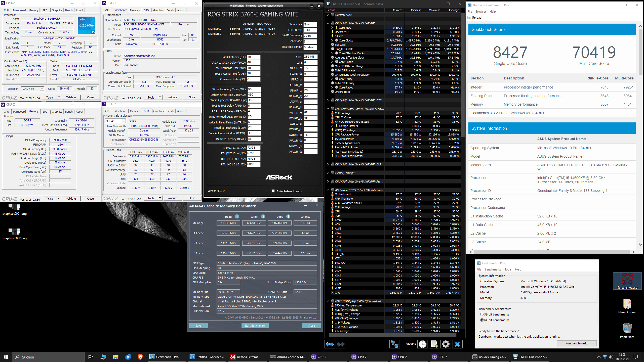Open the Browser menu in Geekbench
Screen dimensions: 644x362
[480, 12]
